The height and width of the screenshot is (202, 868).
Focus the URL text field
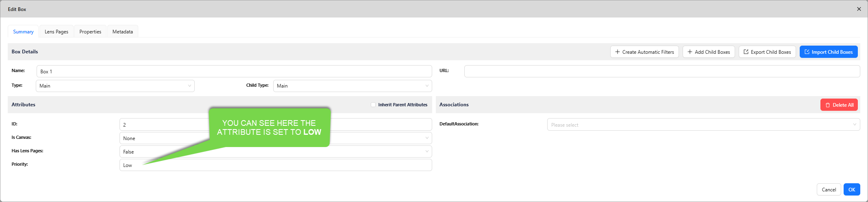point(661,71)
